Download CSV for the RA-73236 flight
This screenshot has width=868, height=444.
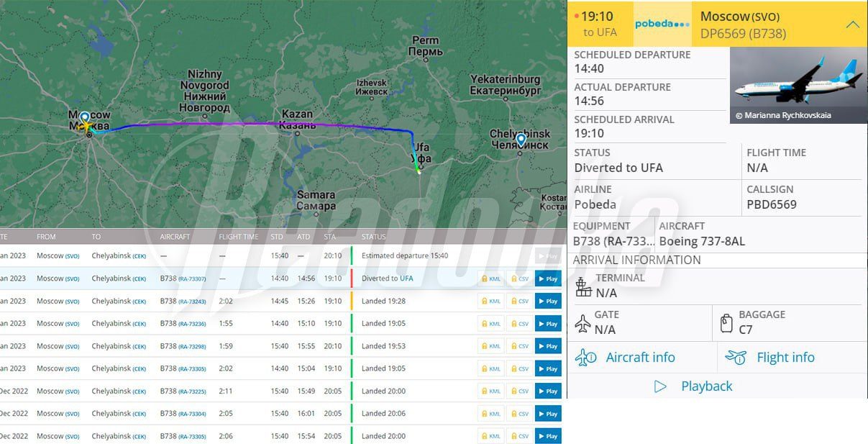[x=518, y=324]
